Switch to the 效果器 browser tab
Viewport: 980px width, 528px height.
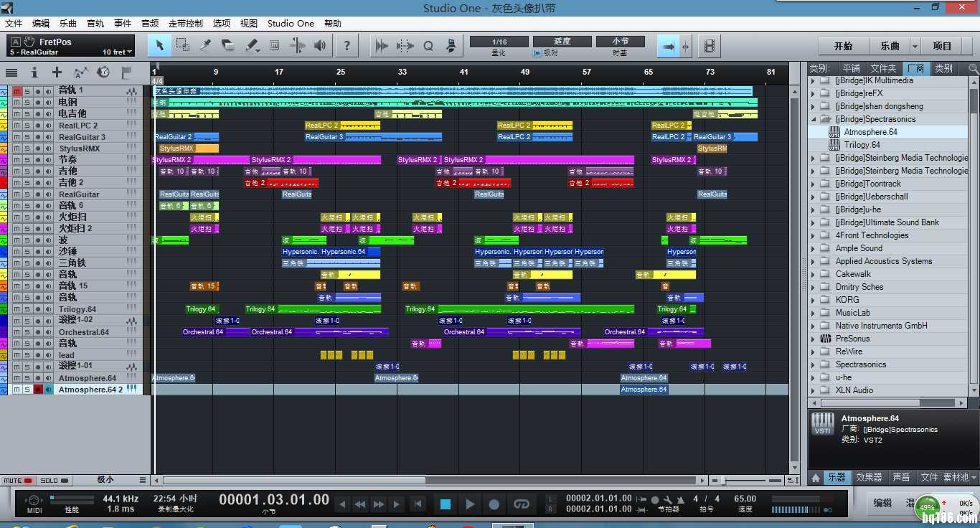tap(869, 477)
